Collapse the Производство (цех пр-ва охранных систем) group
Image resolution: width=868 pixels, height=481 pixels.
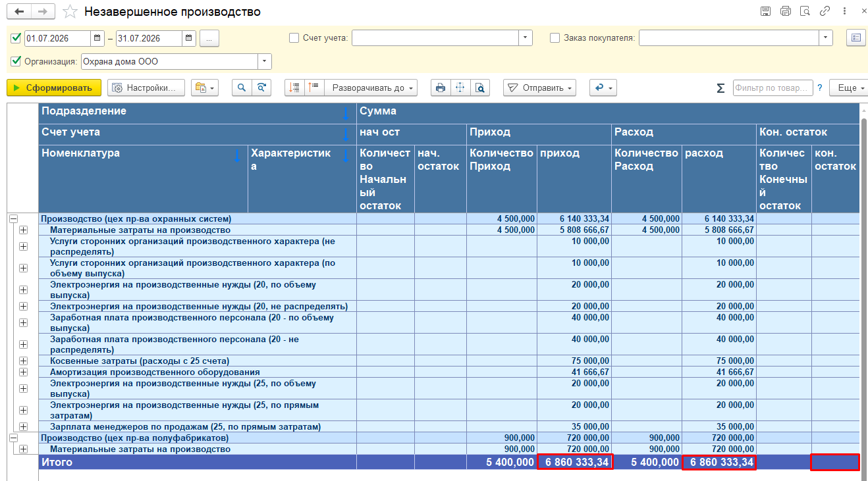point(13,218)
